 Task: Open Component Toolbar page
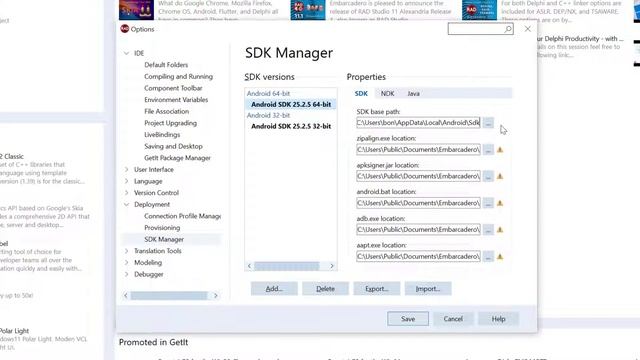(173, 88)
